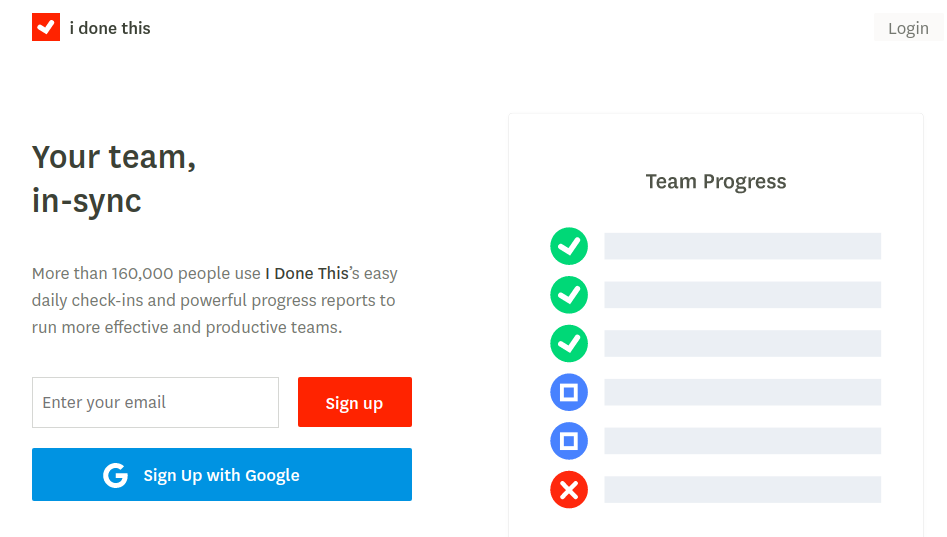Select the second green checkmark icon
Image resolution: width=947 pixels, height=537 pixels.
click(569, 295)
